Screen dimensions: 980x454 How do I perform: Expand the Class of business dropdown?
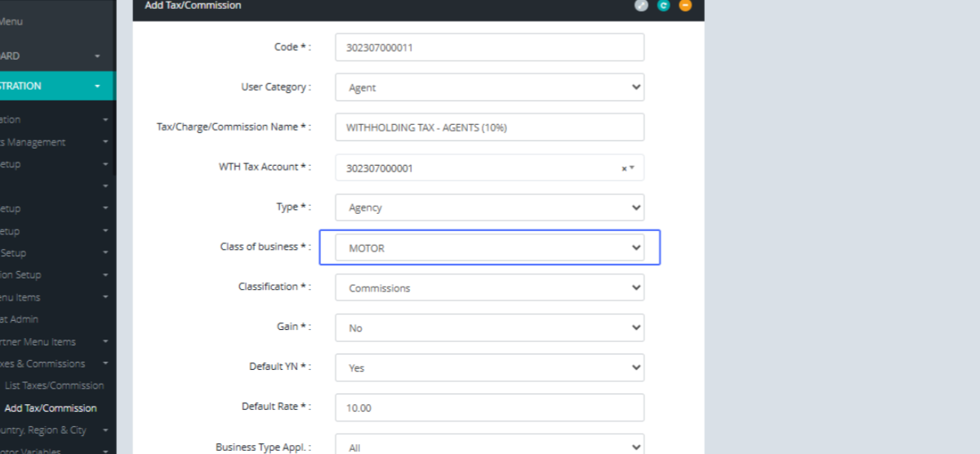point(489,248)
